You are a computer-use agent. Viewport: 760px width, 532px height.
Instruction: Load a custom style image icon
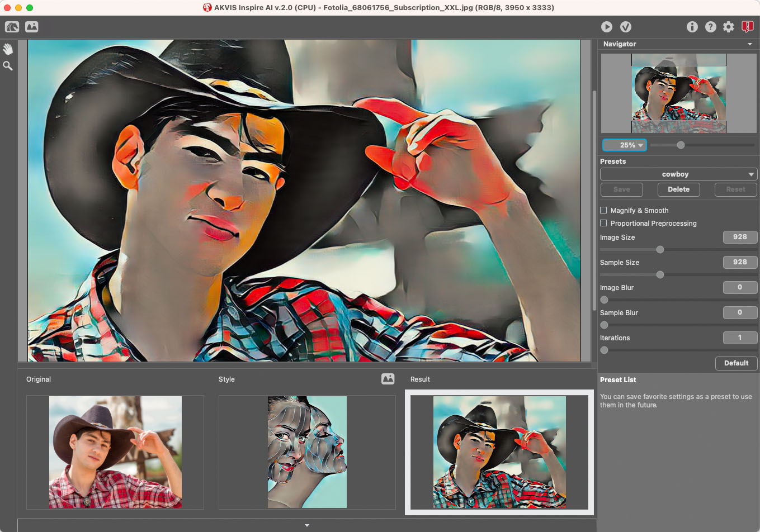388,379
